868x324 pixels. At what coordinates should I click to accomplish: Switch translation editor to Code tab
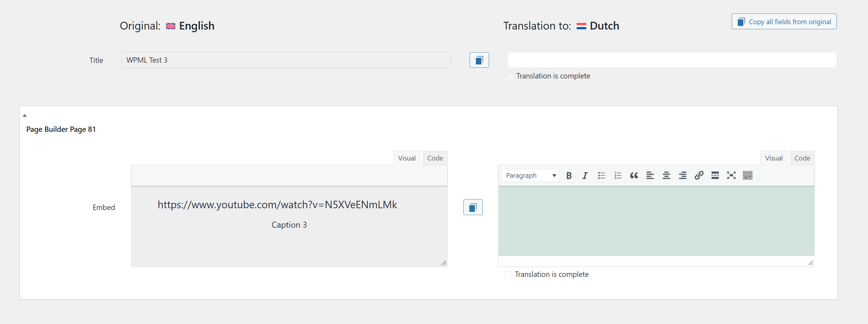click(802, 158)
